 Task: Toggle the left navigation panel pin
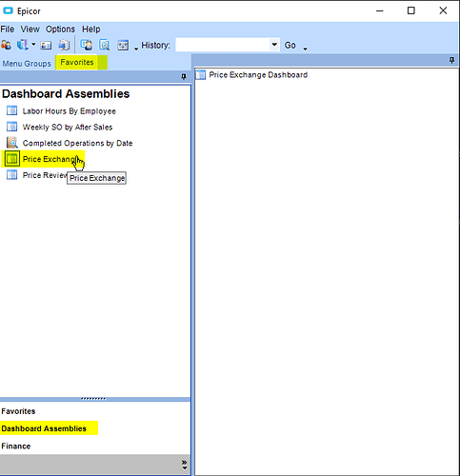[184, 77]
